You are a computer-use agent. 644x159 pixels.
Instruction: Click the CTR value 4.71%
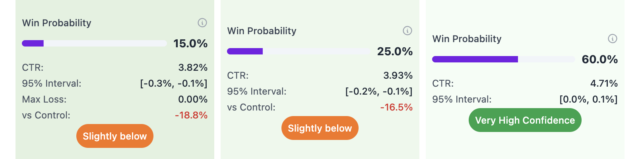click(604, 83)
